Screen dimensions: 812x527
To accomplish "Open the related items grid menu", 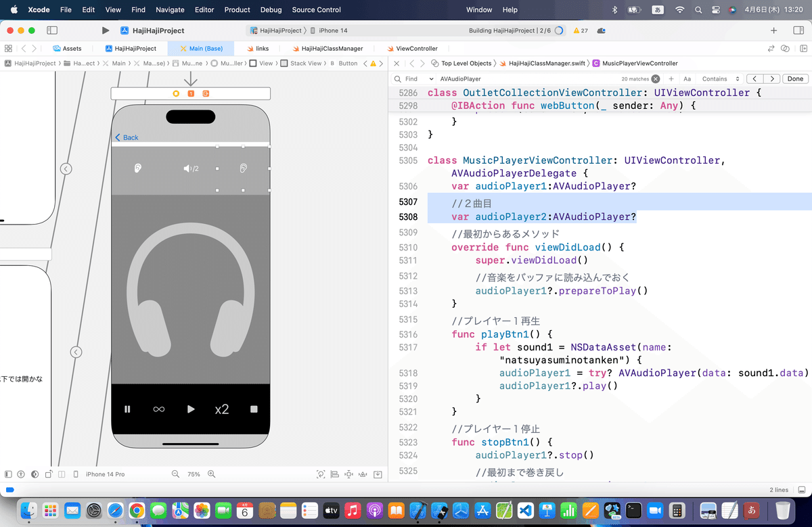I will click(x=8, y=49).
